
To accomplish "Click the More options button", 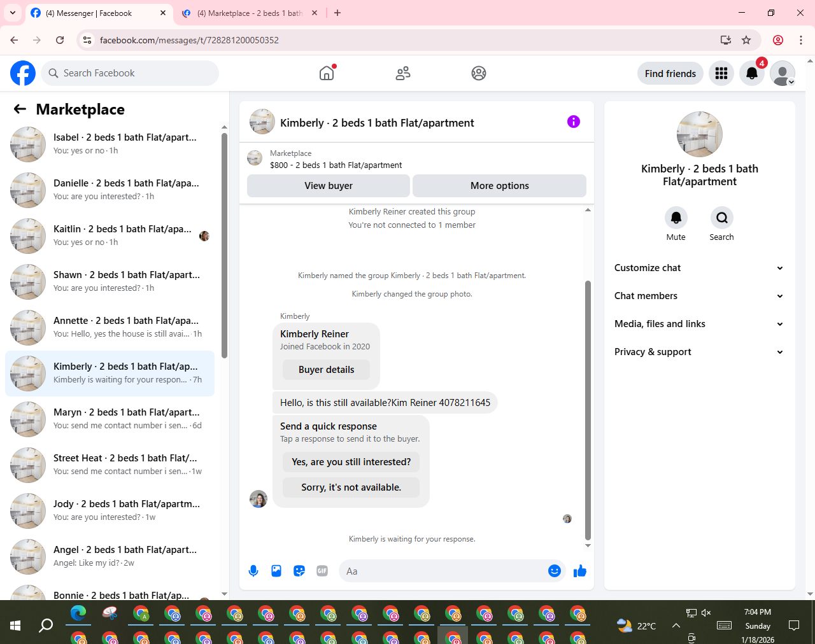I will coord(500,186).
